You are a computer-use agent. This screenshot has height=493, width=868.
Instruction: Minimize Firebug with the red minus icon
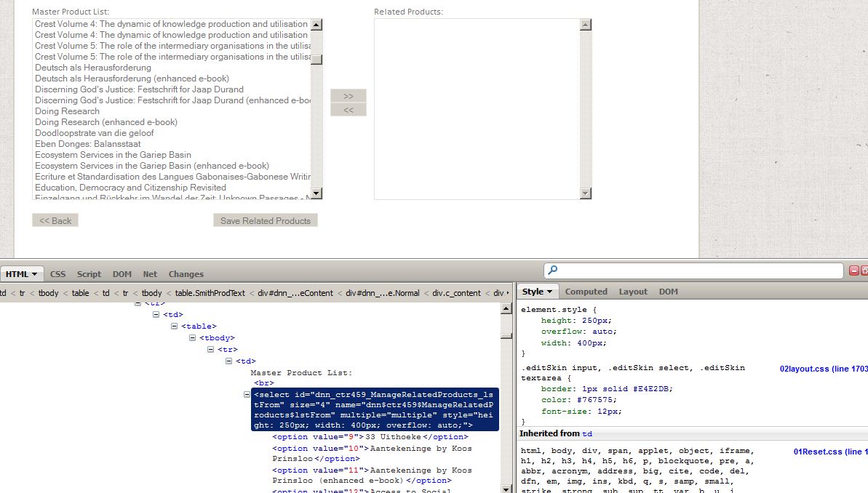click(x=853, y=270)
